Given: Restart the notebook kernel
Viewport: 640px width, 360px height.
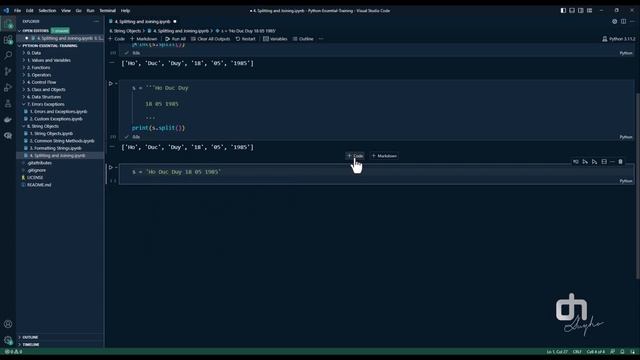Looking at the screenshot, I should tap(246, 39).
